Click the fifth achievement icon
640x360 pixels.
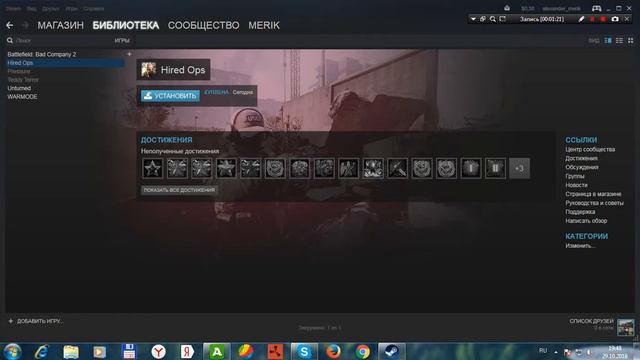251,168
